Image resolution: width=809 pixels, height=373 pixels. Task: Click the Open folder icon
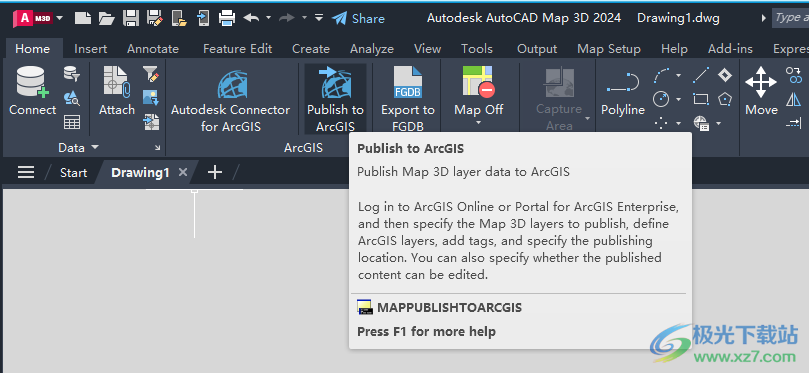pos(106,19)
